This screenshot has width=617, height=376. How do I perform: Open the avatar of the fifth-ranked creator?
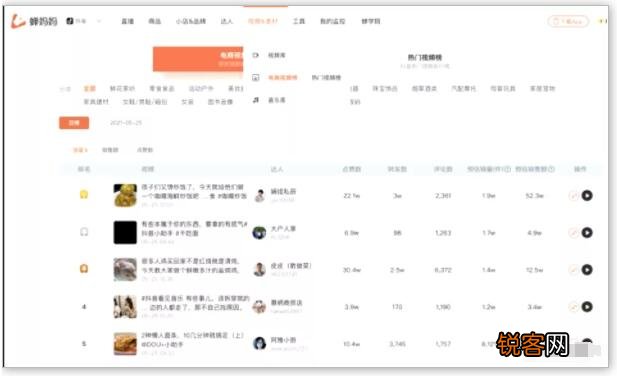(259, 343)
